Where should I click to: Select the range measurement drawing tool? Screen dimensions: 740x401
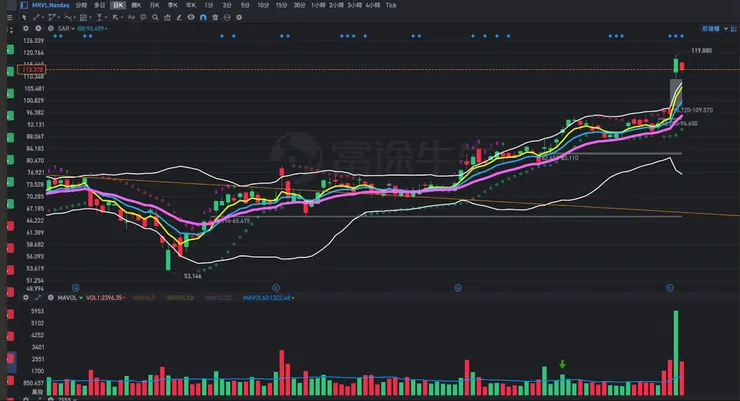click(84, 17)
